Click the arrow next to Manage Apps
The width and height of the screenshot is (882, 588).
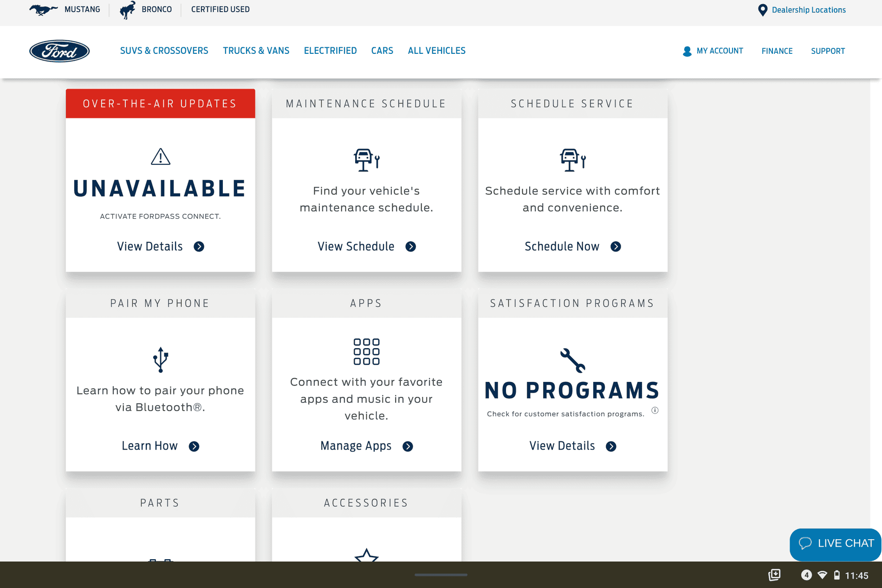tap(408, 446)
